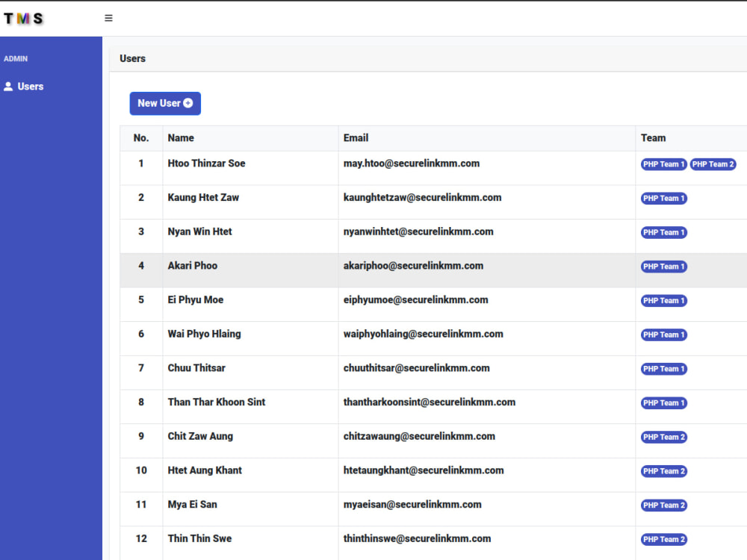Open the New User form
Screen dimensions: 747x560
pyautogui.click(x=165, y=103)
